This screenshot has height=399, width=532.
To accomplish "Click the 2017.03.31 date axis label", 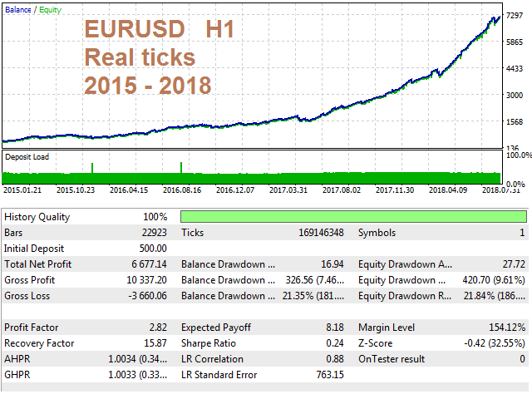I will [289, 190].
